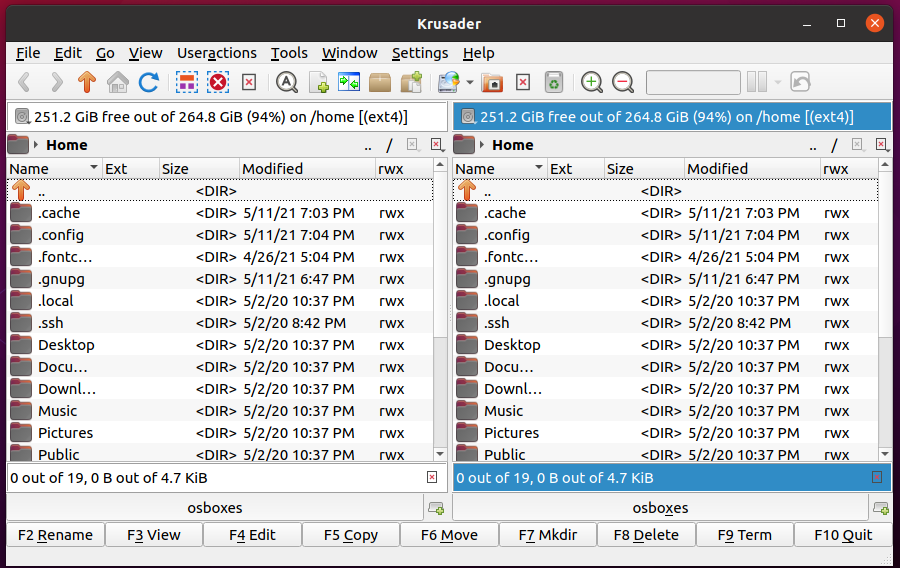This screenshot has height=568, width=900.
Task: Open the Synchronize directories icon
Action: click(348, 83)
